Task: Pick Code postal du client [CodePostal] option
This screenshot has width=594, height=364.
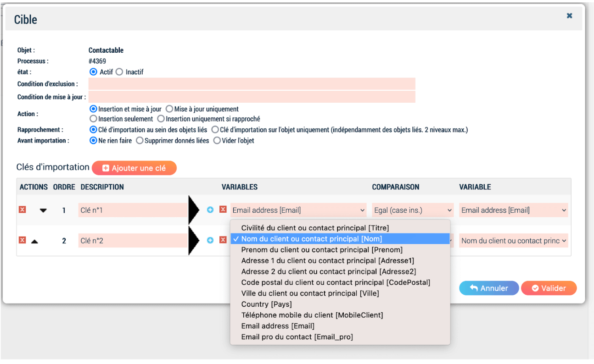Action: (340, 282)
